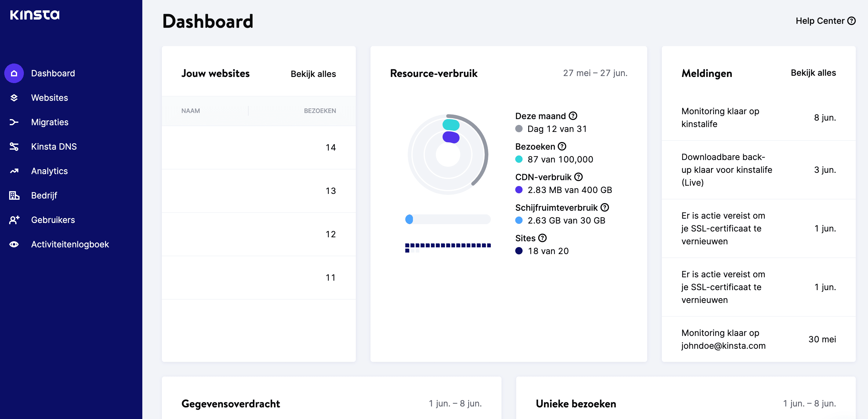Open the Websites section via its stacked-layers icon

click(13, 98)
